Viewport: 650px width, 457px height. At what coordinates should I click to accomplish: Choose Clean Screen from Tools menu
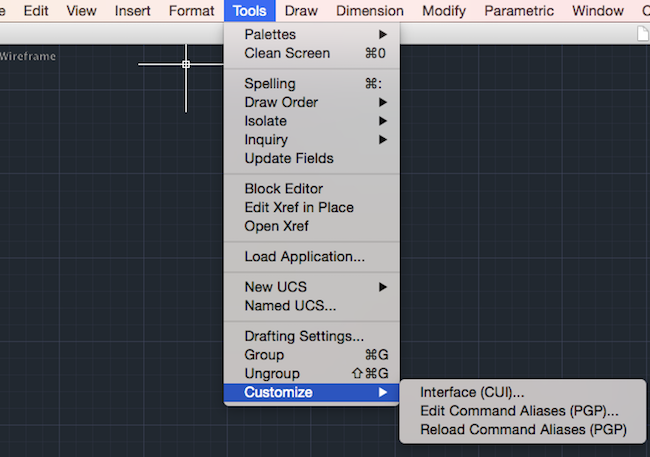point(312,53)
